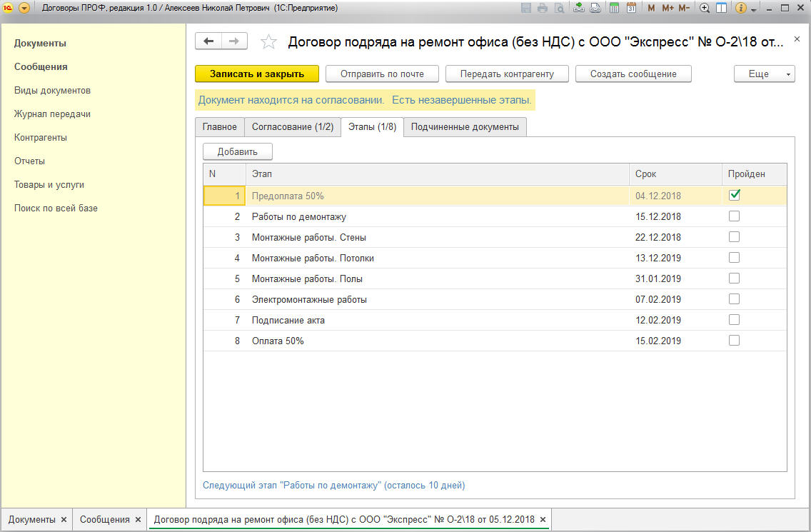Open 'Журнал передачи' in the sidebar
The image size is (811, 532).
(52, 114)
